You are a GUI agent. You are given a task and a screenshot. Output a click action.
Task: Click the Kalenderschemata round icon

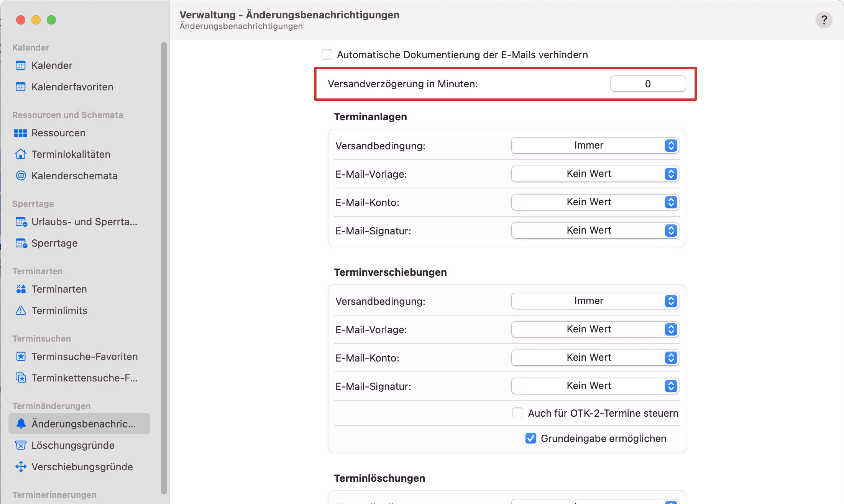(x=21, y=176)
